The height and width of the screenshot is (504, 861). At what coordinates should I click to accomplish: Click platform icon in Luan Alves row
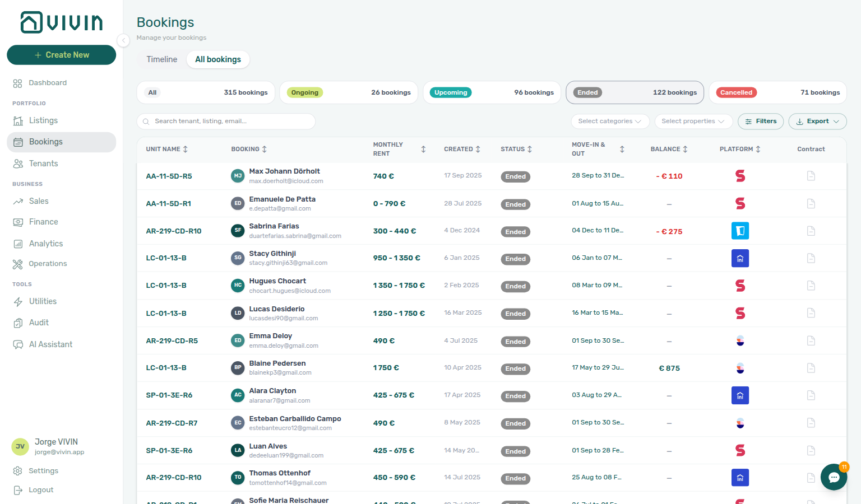click(x=740, y=450)
